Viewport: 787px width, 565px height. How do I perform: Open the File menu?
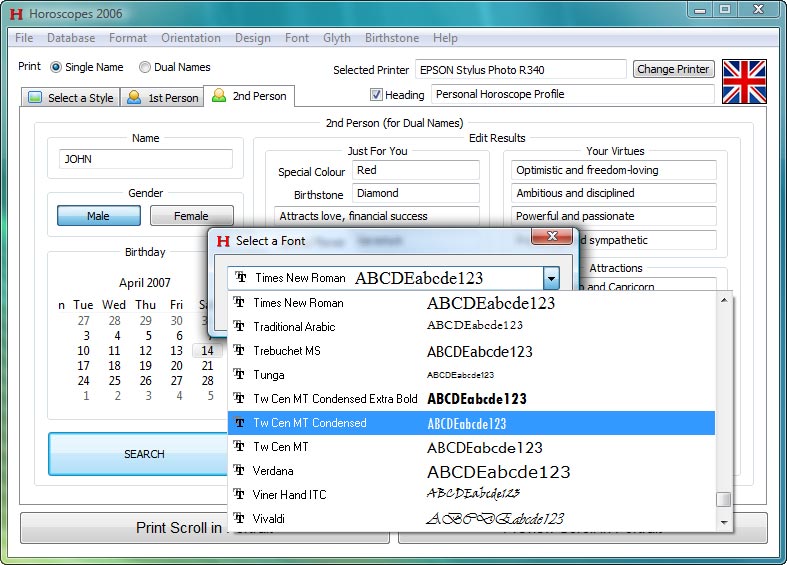(24, 38)
